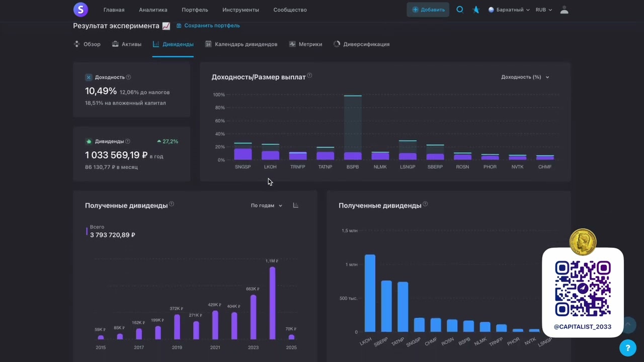Click the 70K ₽ bar for 2025

point(291,337)
